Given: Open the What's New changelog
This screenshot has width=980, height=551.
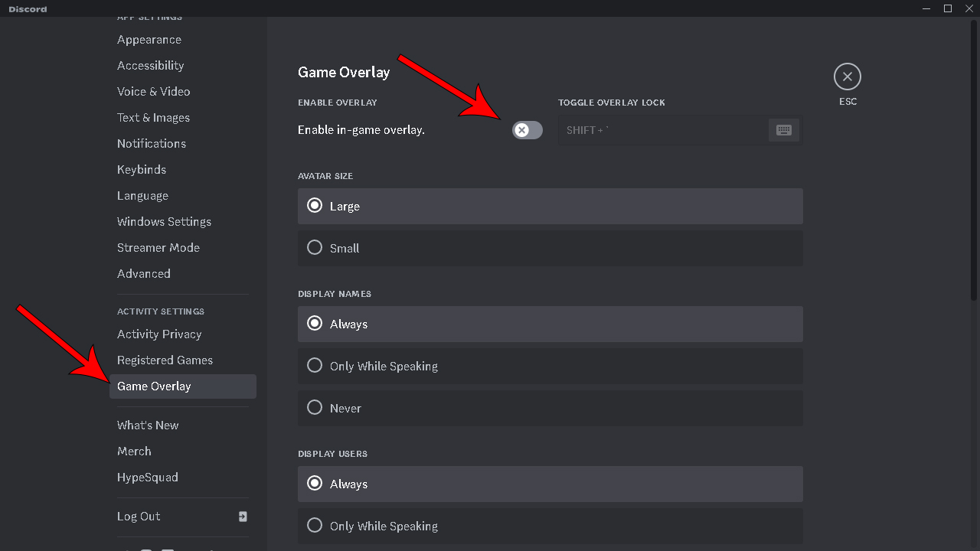Looking at the screenshot, I should [148, 425].
